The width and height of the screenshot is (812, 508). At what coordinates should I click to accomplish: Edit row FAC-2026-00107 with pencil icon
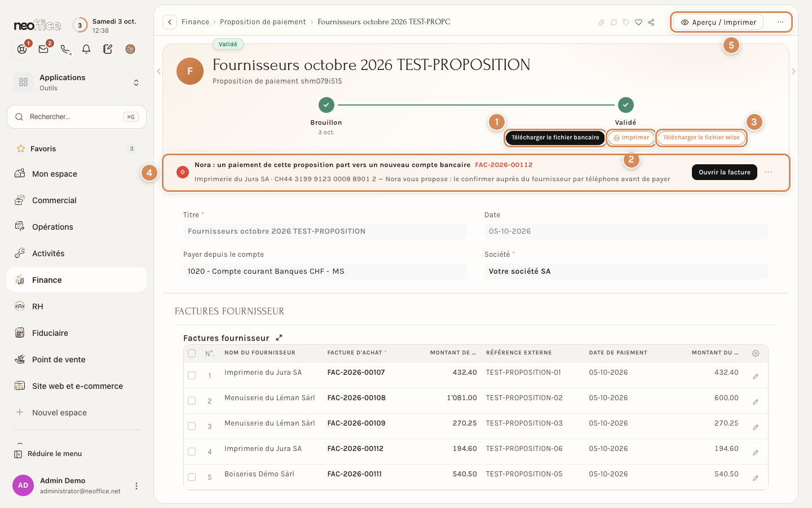756,376
